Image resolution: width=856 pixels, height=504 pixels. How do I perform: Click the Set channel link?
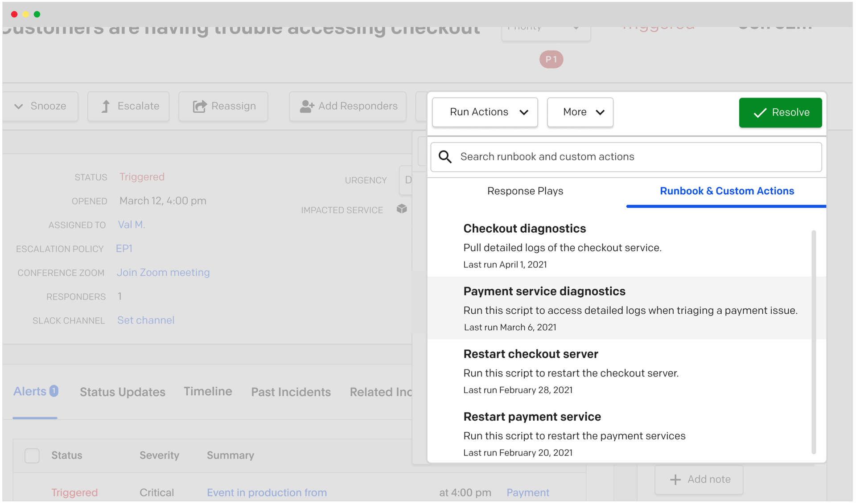click(x=146, y=320)
